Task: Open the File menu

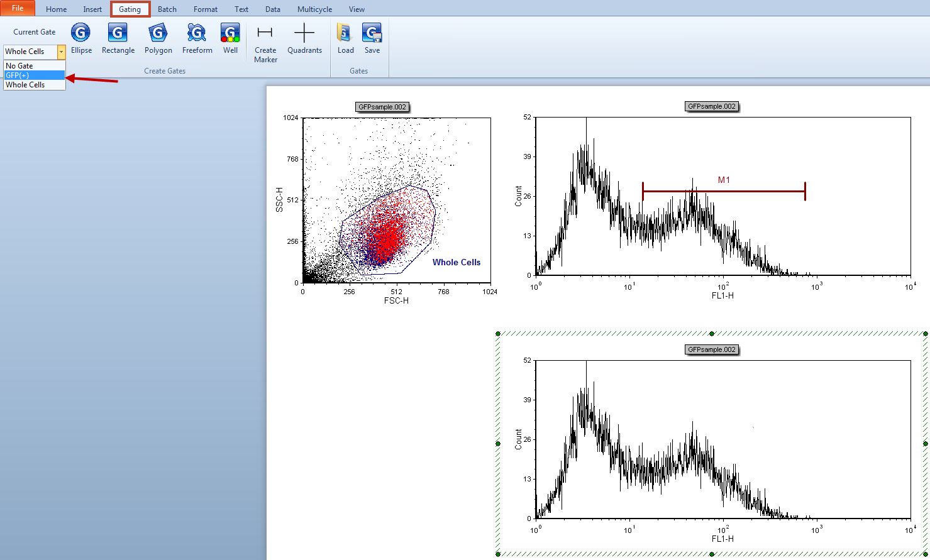Action: tap(18, 9)
